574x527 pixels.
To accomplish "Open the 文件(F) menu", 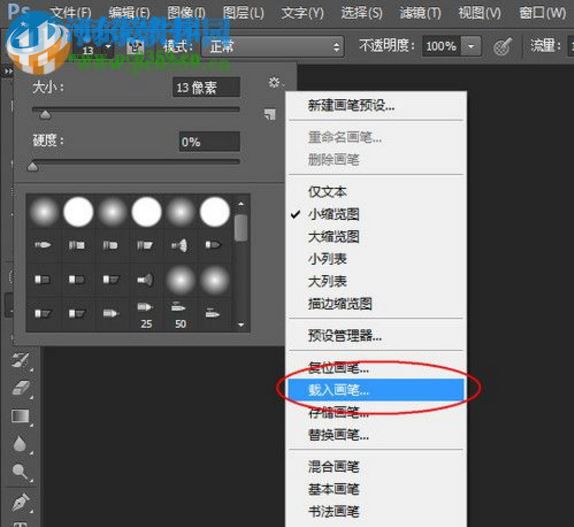I will (71, 14).
